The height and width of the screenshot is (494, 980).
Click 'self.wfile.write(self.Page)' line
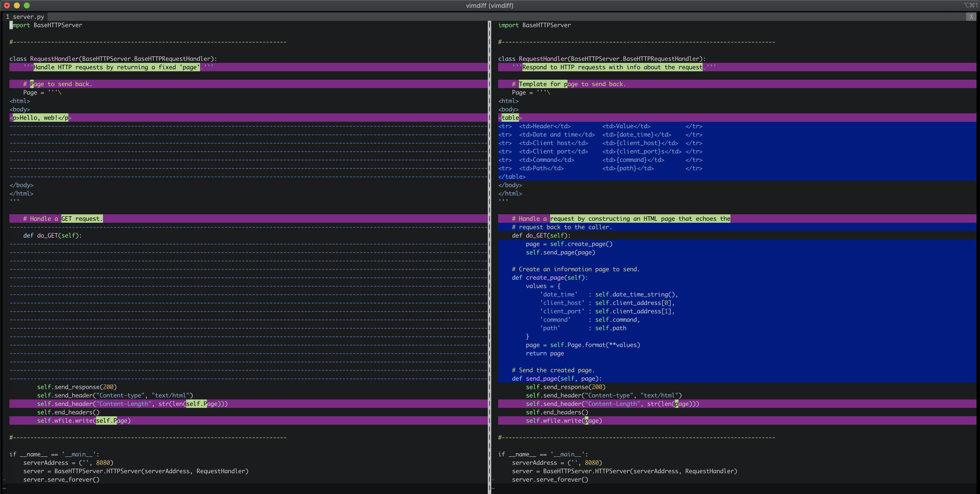coord(84,420)
